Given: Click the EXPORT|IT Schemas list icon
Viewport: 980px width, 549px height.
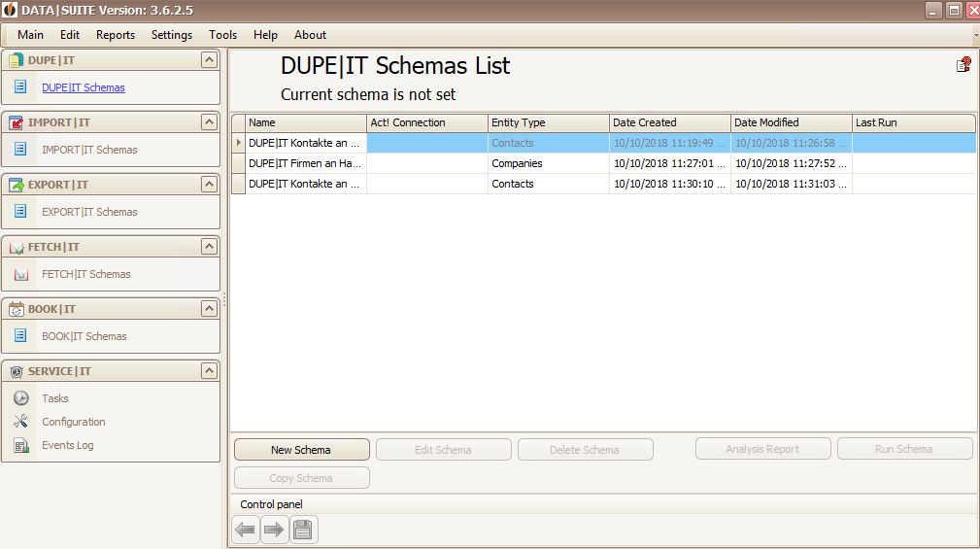Looking at the screenshot, I should point(20,212).
